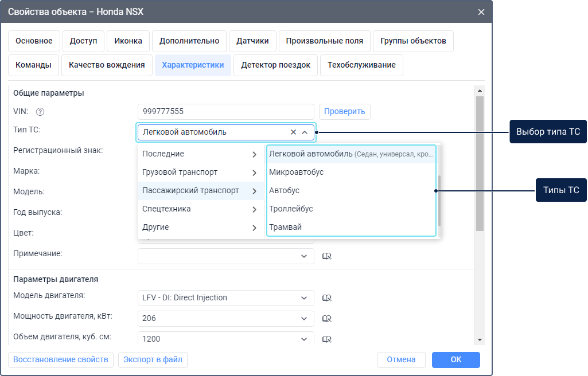Click the VIN help question-mark icon
This screenshot has width=588, height=376.
(40, 112)
